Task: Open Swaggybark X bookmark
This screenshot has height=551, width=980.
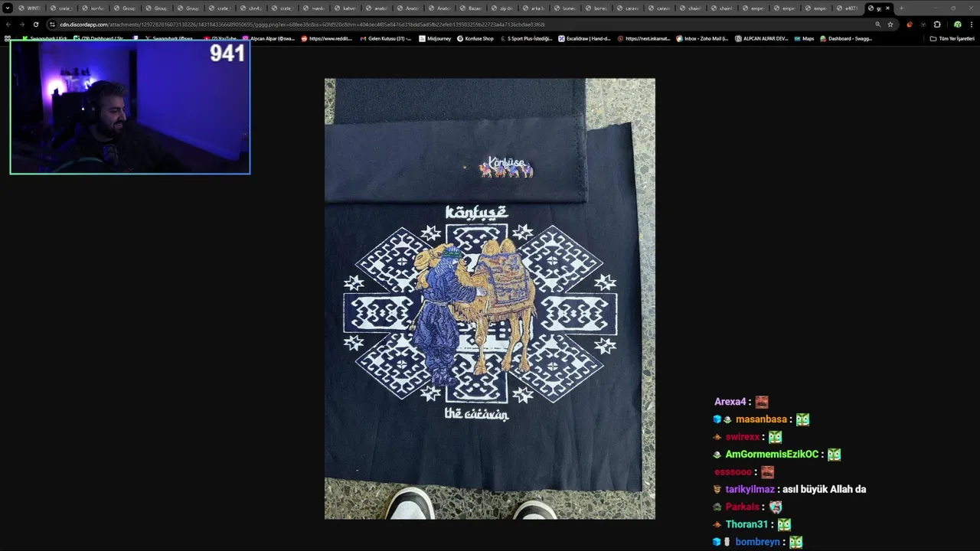Action: (x=168, y=38)
